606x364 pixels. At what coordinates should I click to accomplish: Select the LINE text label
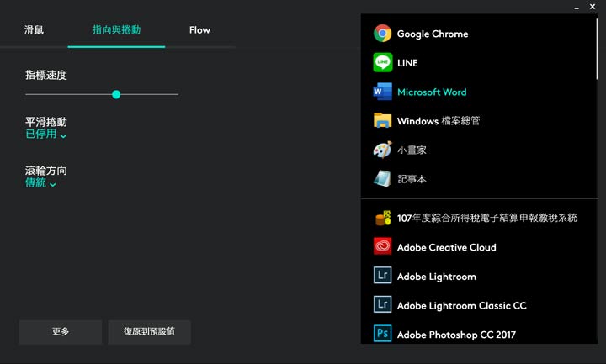point(407,63)
